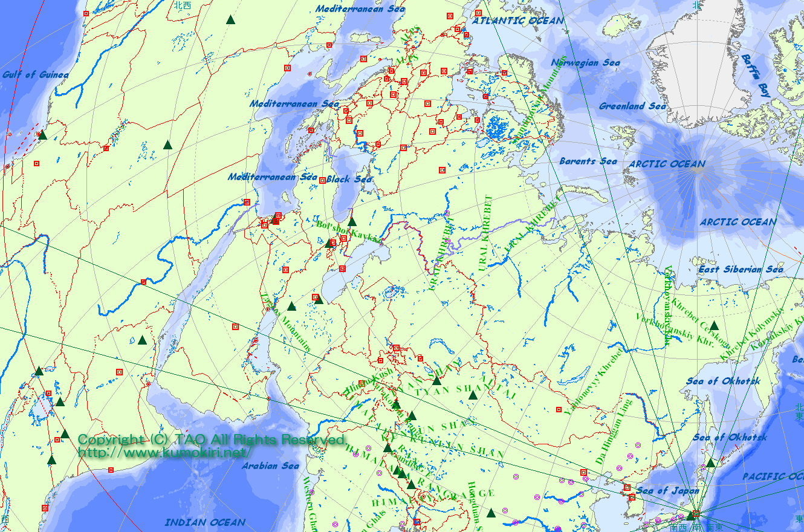The height and width of the screenshot is (532, 804).
Task: Click mountain triangle west of Red Sea's southern end
Action: pos(142,340)
